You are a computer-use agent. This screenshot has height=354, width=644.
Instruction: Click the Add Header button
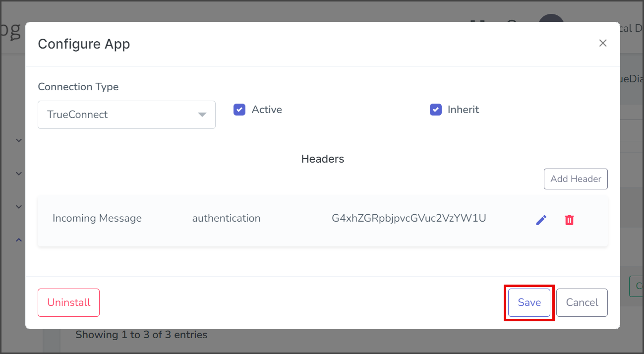(x=576, y=179)
